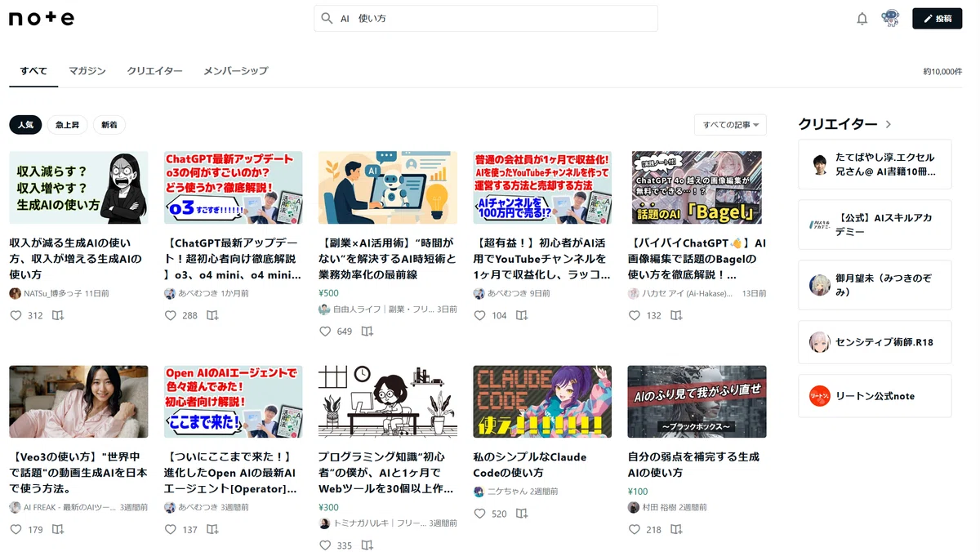
Task: Click the ¥100 price label
Action: (638, 492)
